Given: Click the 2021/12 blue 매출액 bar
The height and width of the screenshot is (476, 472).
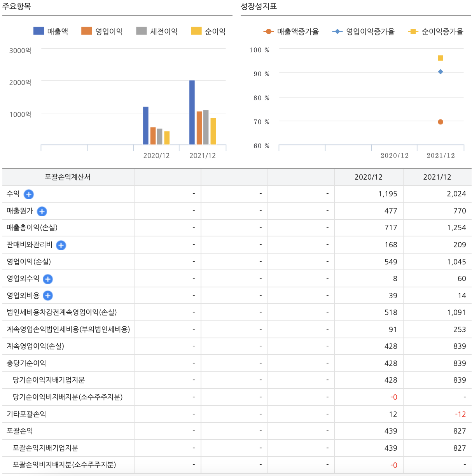Looking at the screenshot, I should pos(192,112).
